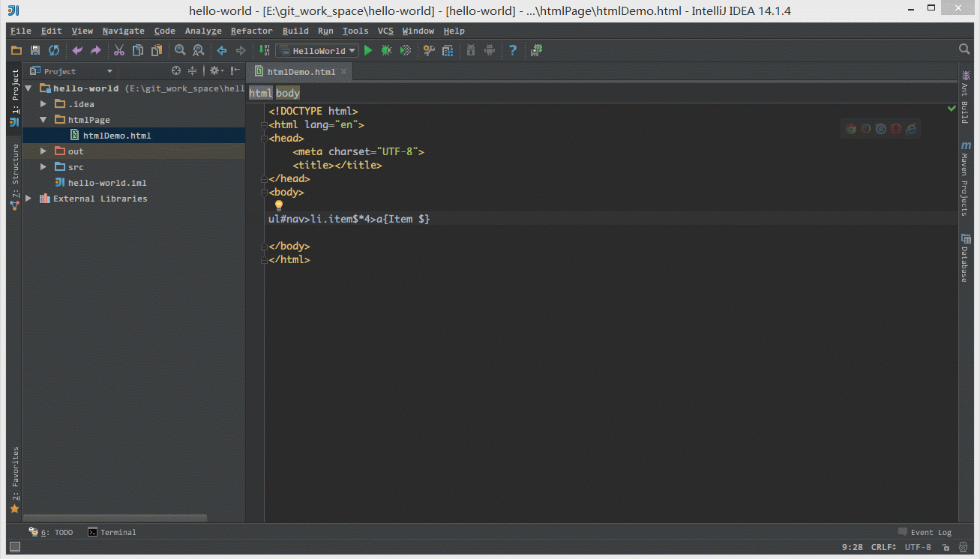Screen dimensions: 980x559
Task: Toggle tool window bars in bottom-left corner
Action: (14, 547)
